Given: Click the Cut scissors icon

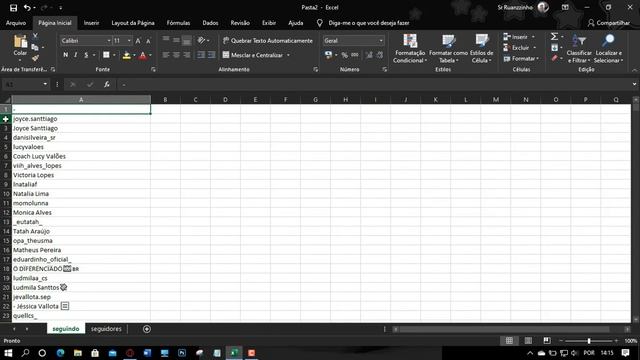Looking at the screenshot, I should pyautogui.click(x=36, y=36).
